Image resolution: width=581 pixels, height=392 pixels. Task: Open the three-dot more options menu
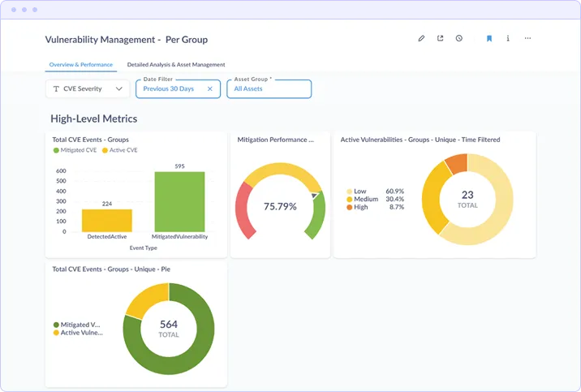tap(527, 38)
